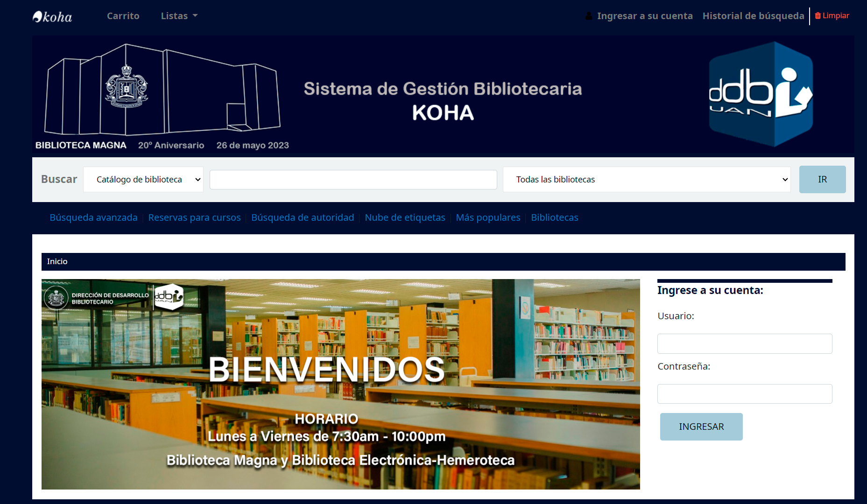Screen dimensions: 867x504
Task: Click the Koha logo in the navbar
Action: [x=52, y=17]
